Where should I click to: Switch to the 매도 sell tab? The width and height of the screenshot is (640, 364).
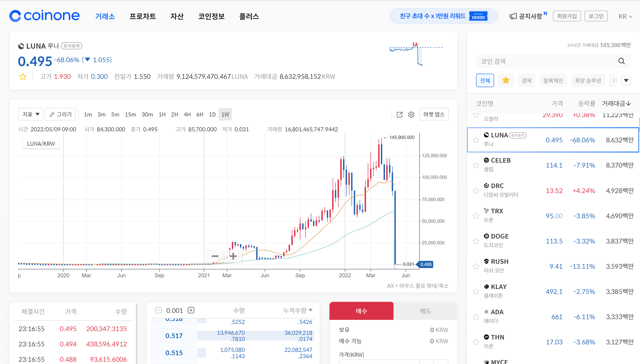point(425,311)
